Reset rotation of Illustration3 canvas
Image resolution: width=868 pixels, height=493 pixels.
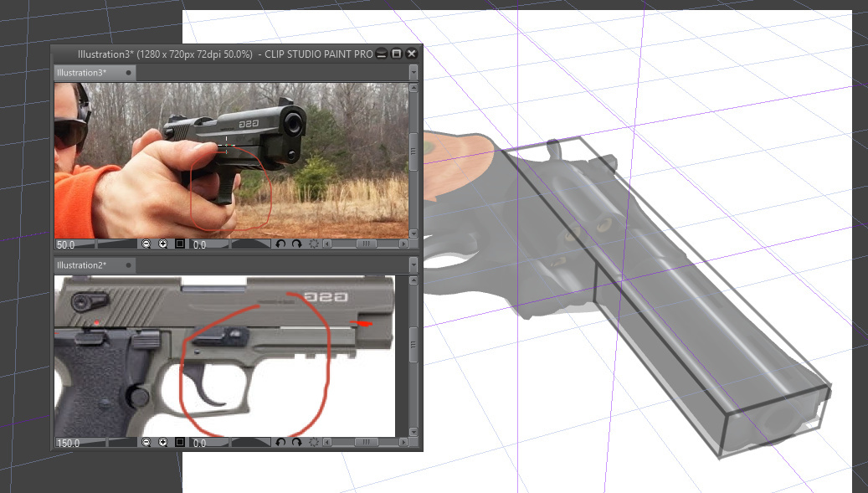[x=314, y=244]
